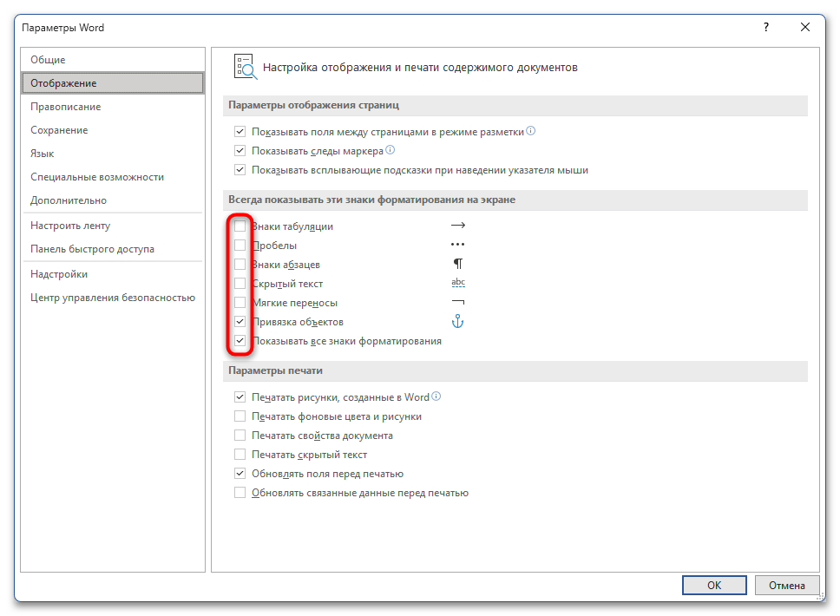The height and width of the screenshot is (616, 840).
Task: Open "Настроить ленту" section
Action: point(113,226)
